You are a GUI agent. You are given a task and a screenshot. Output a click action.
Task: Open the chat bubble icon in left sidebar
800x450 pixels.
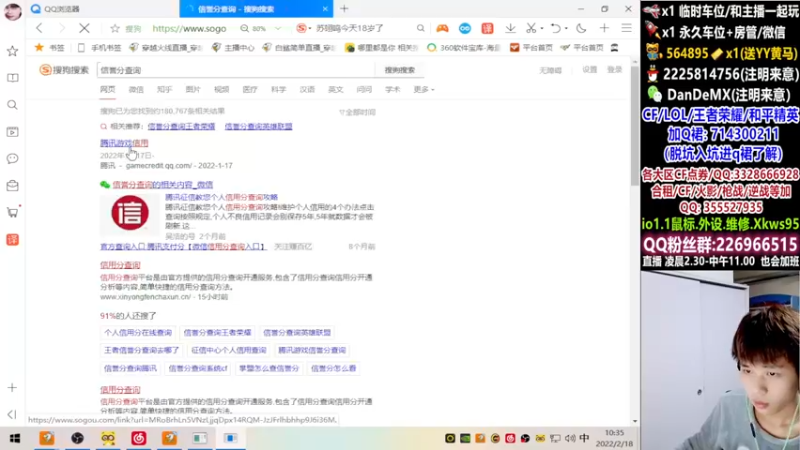coord(12,159)
